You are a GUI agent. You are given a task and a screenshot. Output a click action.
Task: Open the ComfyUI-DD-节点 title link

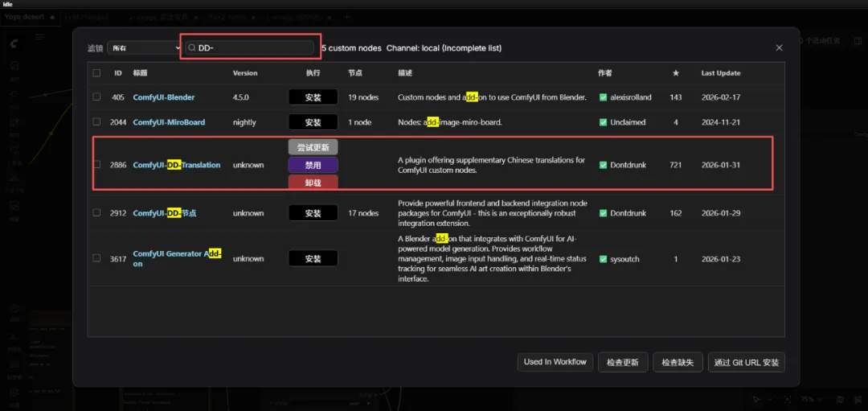[165, 213]
